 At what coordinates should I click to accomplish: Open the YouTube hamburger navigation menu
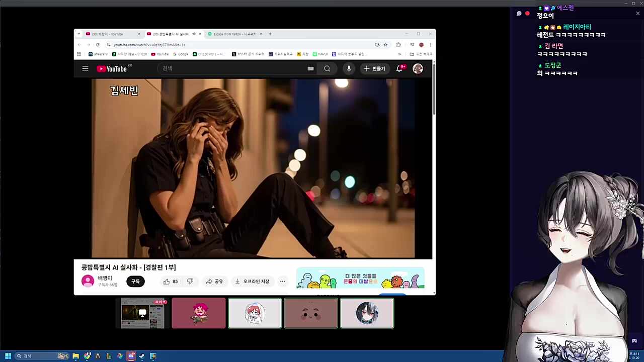[85, 68]
